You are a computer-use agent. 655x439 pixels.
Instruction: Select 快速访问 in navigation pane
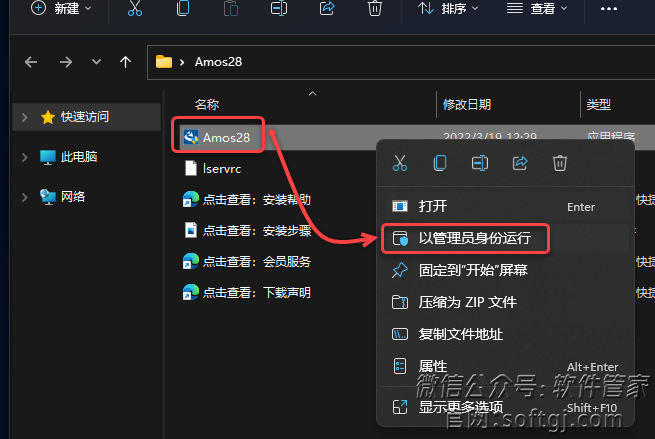point(85,117)
